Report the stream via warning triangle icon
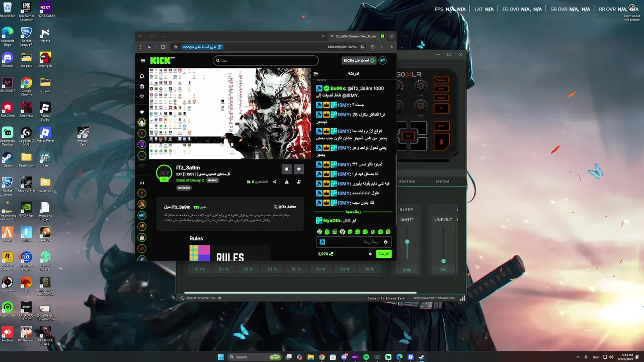The image size is (644, 362). pos(287,182)
